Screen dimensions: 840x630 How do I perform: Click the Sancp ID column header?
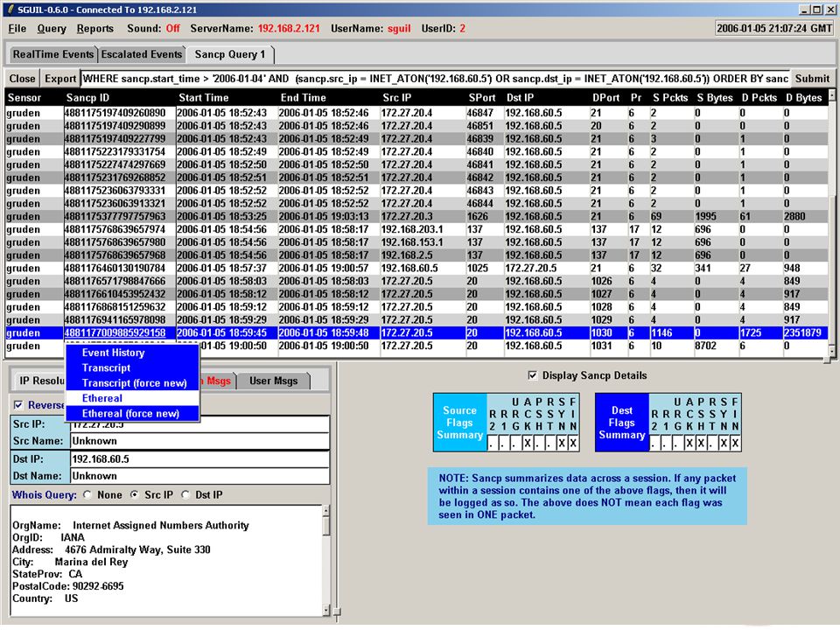pos(87,97)
